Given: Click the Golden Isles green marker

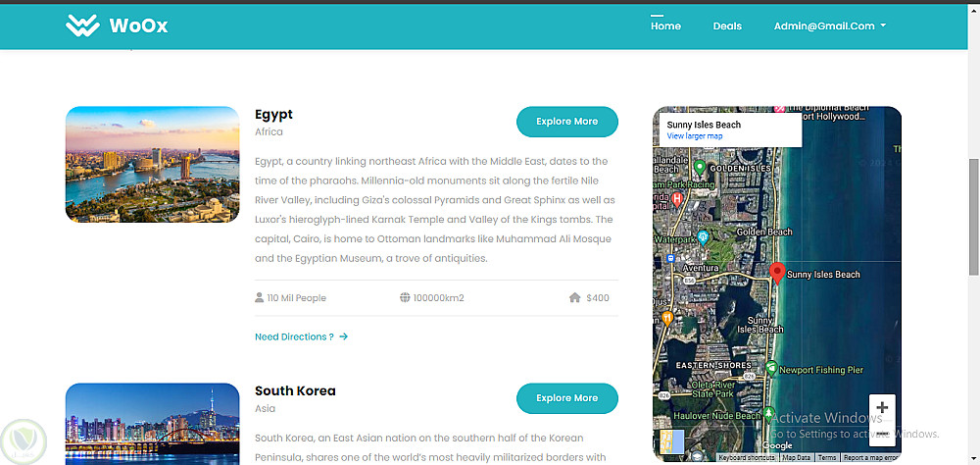Looking at the screenshot, I should tap(700, 168).
